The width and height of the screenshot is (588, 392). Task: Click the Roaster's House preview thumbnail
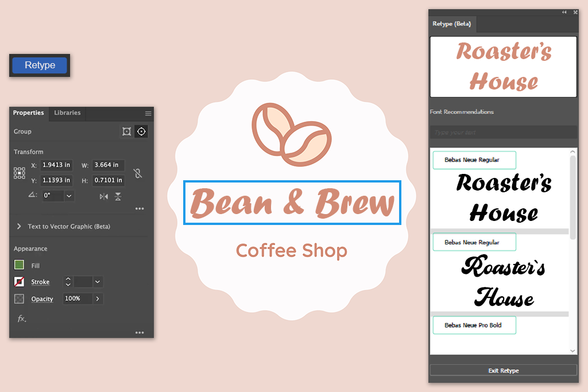pos(503,67)
